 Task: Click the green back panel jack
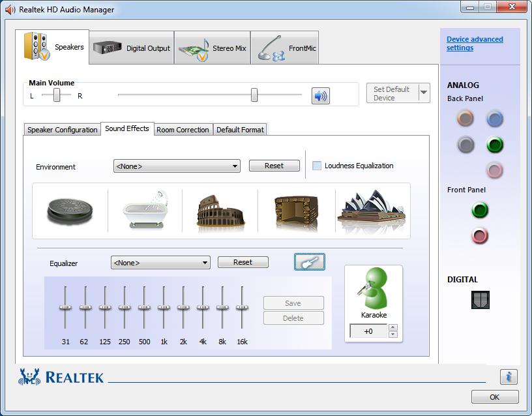[x=495, y=145]
